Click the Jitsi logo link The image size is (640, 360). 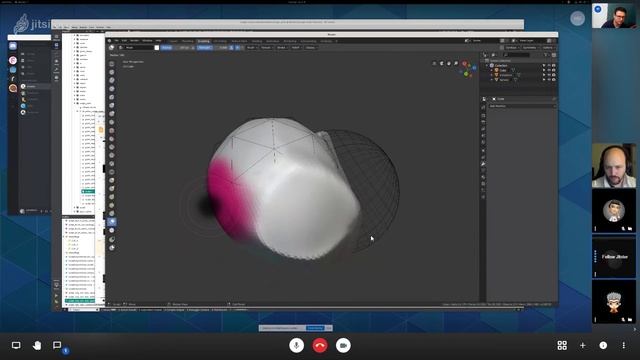click(32, 24)
